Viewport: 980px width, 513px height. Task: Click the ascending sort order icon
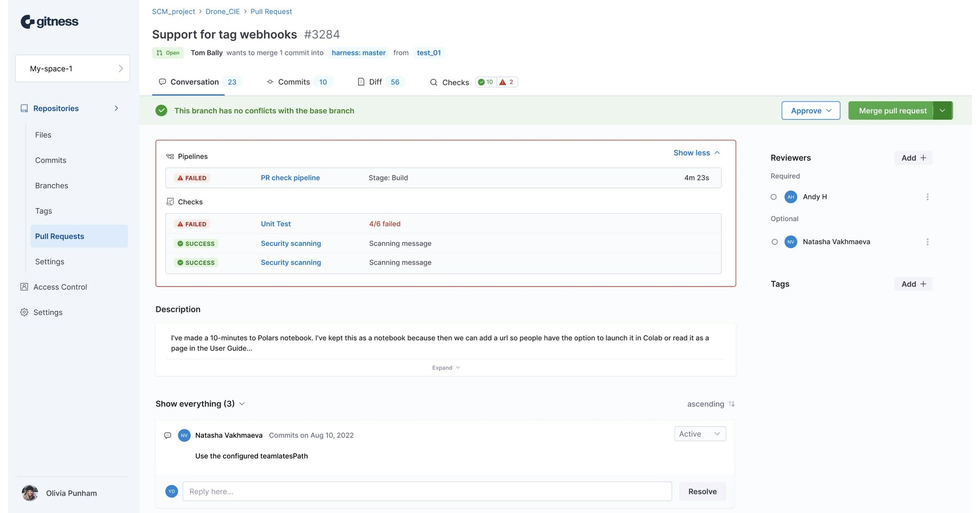pos(731,404)
